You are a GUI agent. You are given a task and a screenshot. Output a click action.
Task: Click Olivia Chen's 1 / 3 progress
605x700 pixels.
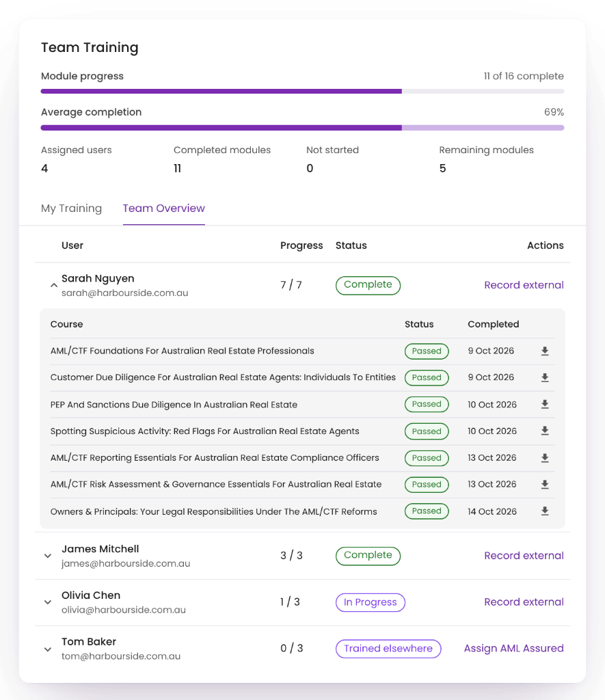pos(291,602)
